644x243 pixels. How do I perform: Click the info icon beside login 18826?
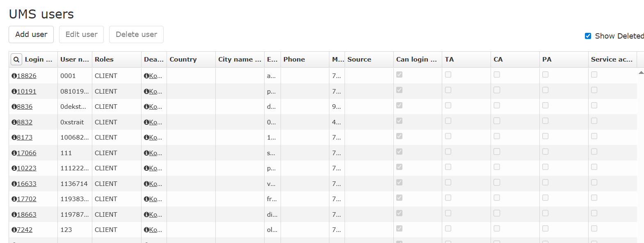click(14, 76)
